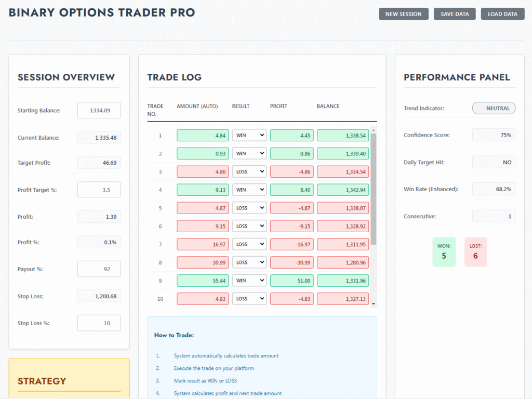Click the LOST counter tile
Viewport: 532px width, 399px height.
475,252
